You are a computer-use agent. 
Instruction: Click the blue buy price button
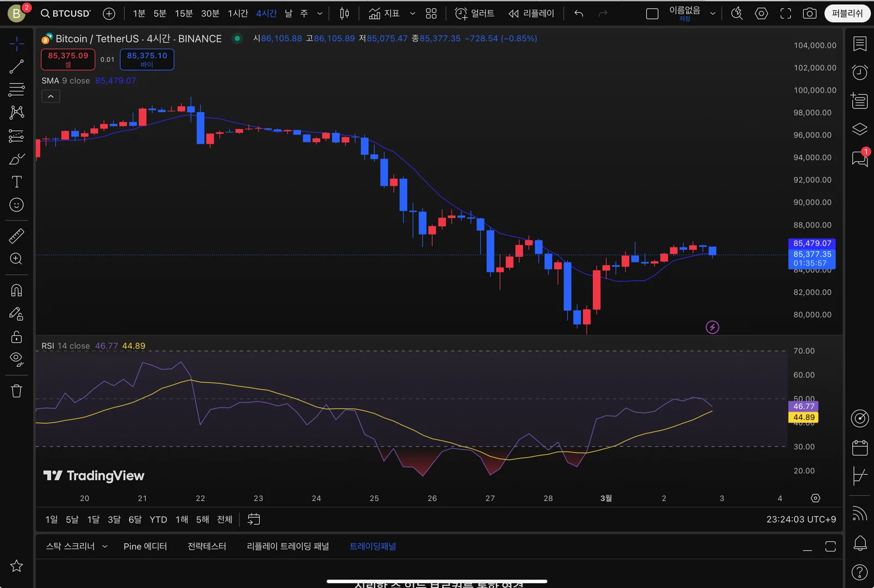click(x=147, y=59)
